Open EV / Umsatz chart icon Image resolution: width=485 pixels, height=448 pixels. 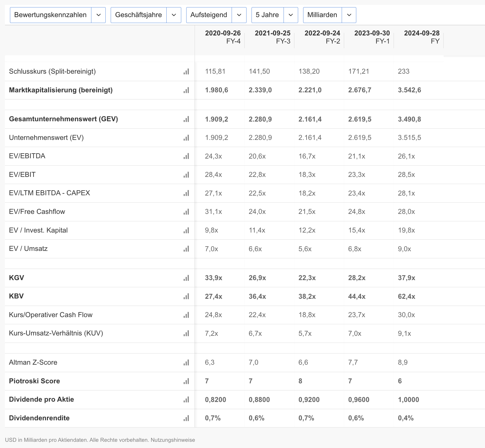[x=186, y=249]
